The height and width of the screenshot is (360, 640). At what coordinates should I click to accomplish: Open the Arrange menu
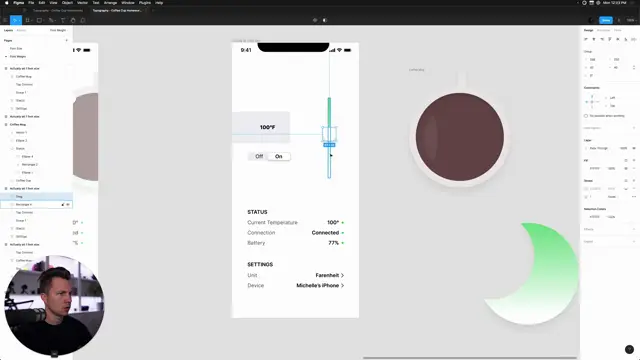point(110,3)
